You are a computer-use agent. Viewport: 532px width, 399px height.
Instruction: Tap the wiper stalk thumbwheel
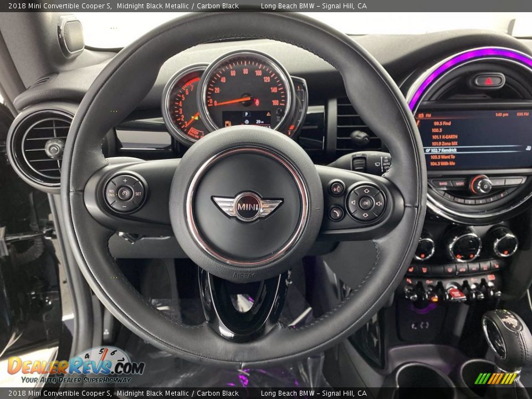coord(359,162)
